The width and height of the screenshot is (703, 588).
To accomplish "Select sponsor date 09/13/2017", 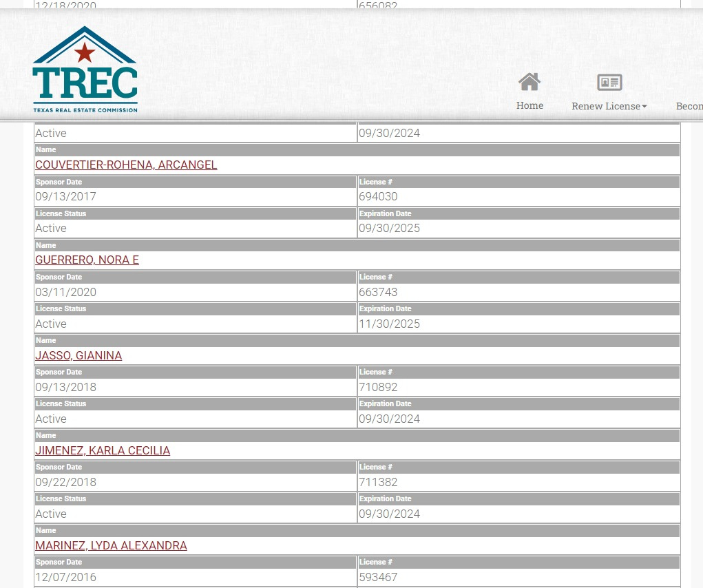I will 66,196.
